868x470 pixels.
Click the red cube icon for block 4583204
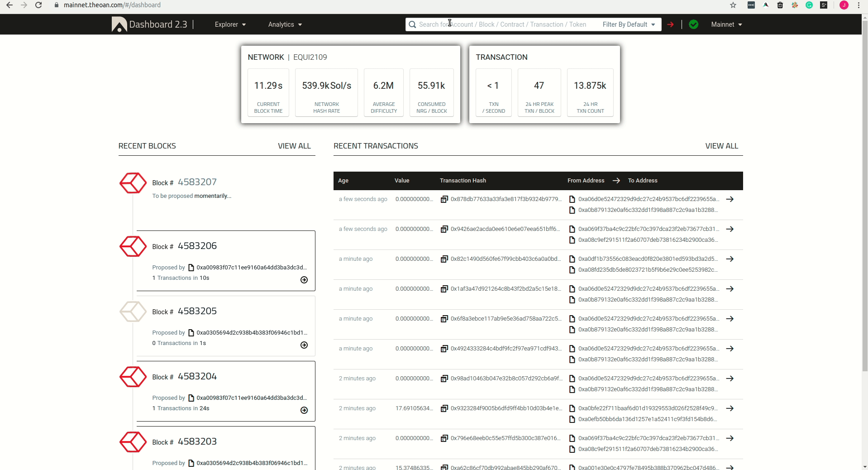(x=133, y=377)
